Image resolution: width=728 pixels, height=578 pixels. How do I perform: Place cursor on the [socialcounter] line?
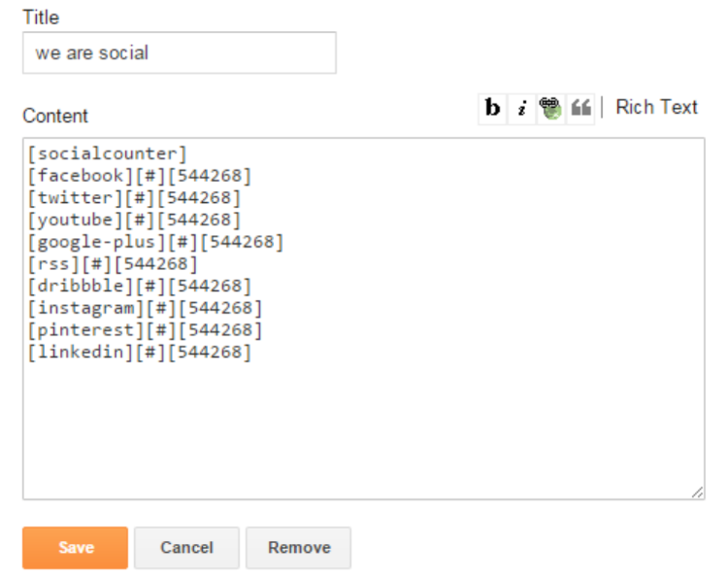point(107,153)
